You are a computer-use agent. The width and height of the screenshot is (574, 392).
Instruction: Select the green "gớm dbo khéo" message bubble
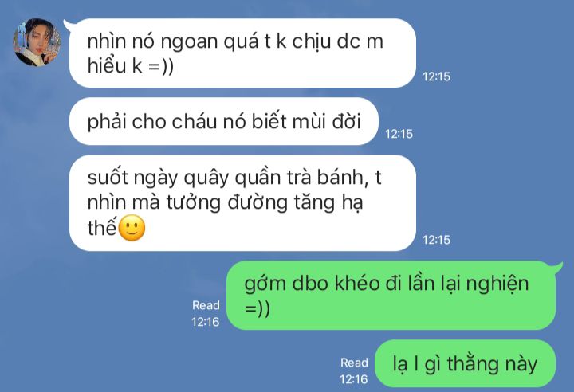[391, 295]
